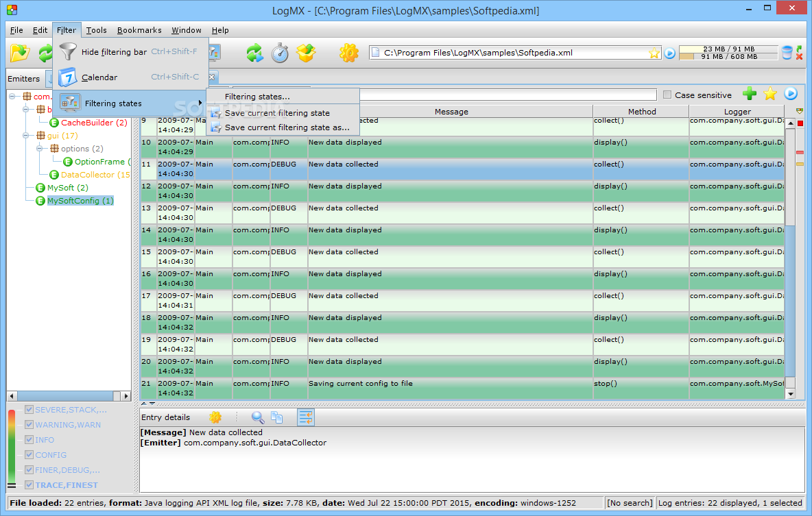Screen dimensions: 812x516
Task: Open the Bookmarks menu
Action: [x=139, y=30]
